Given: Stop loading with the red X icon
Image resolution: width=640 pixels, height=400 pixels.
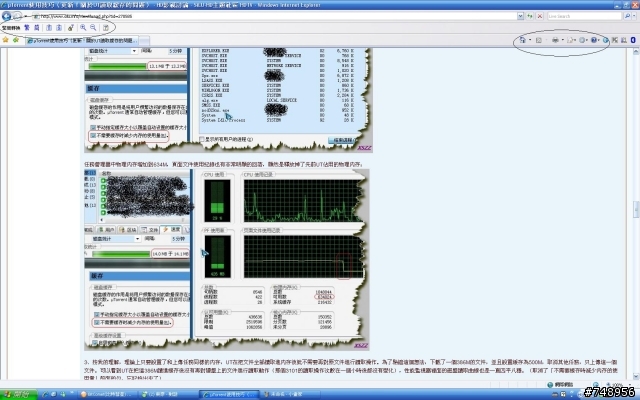Looking at the screenshot, I should coord(540,16).
